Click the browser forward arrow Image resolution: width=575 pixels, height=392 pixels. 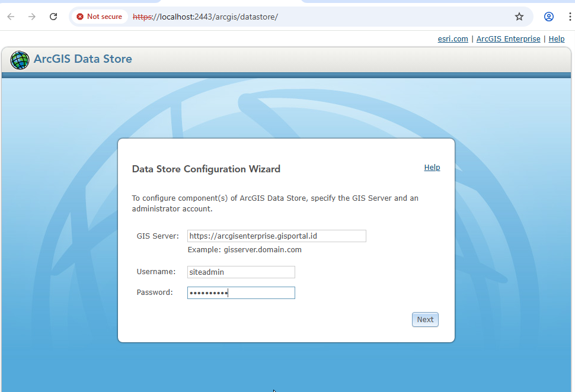point(32,17)
